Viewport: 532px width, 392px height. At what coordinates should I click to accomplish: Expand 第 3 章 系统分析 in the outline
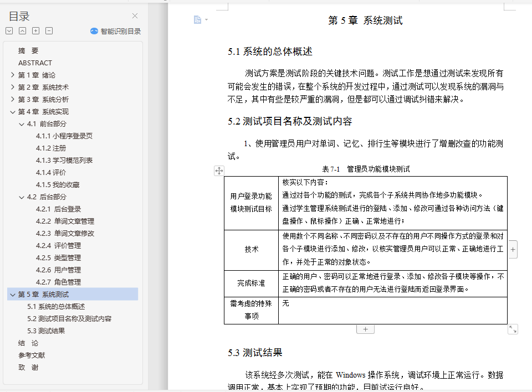(x=13, y=99)
